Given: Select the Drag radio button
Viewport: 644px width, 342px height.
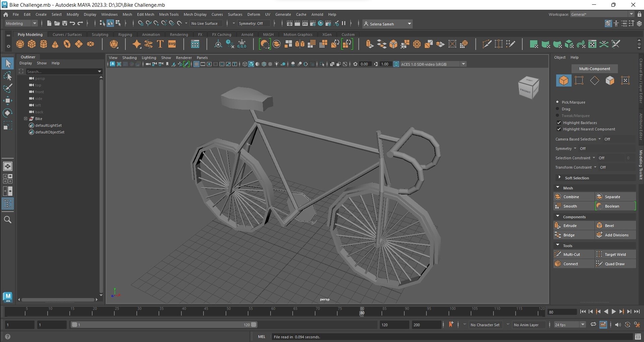Looking at the screenshot, I should [x=557, y=109].
